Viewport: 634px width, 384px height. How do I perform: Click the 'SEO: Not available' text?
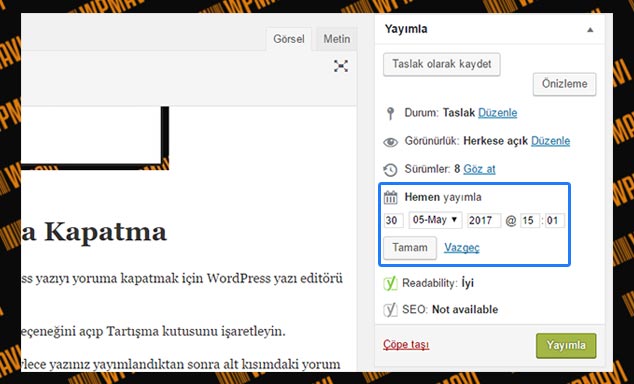(x=450, y=310)
